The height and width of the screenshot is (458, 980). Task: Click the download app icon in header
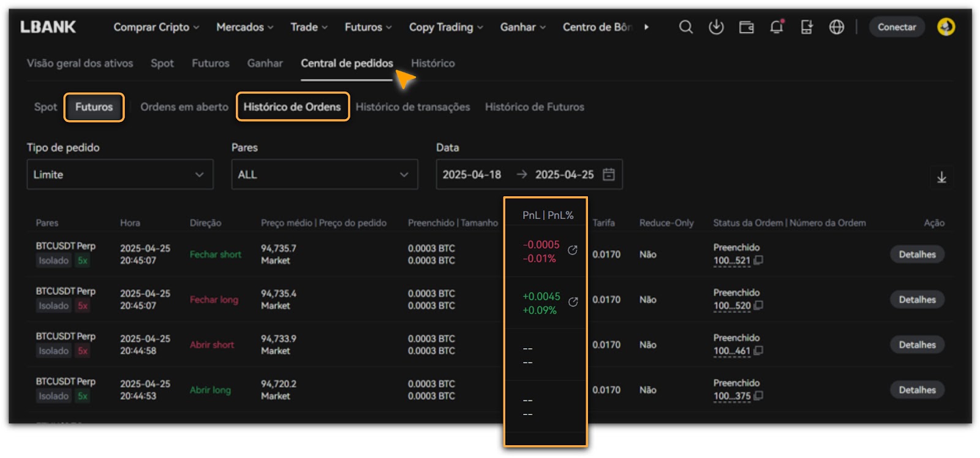coord(716,27)
